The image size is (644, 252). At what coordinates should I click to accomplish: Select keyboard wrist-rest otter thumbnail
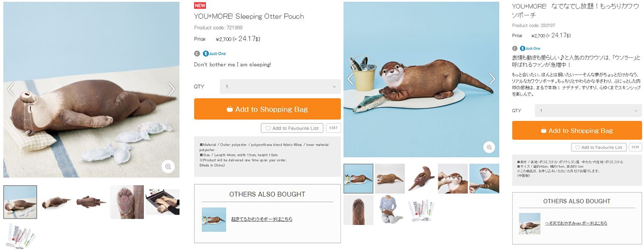[162, 202]
